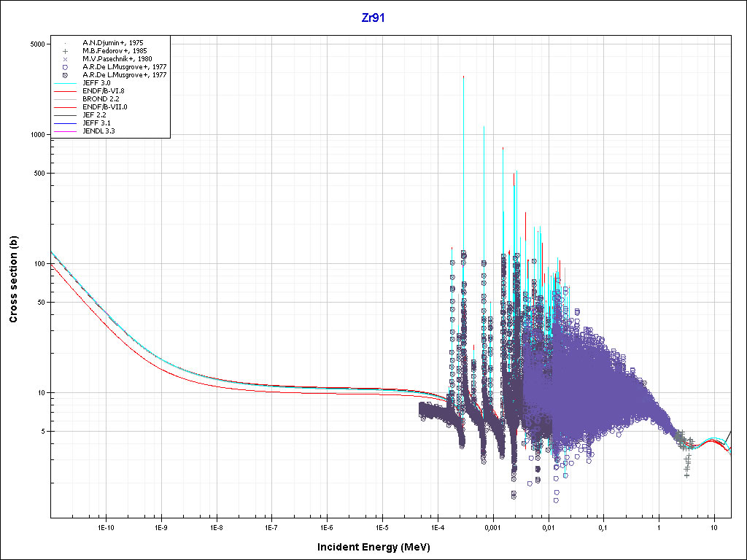The height and width of the screenshot is (560, 747).
Task: Click the dot marker for A.N.Djumin 1975
Action: click(65, 43)
